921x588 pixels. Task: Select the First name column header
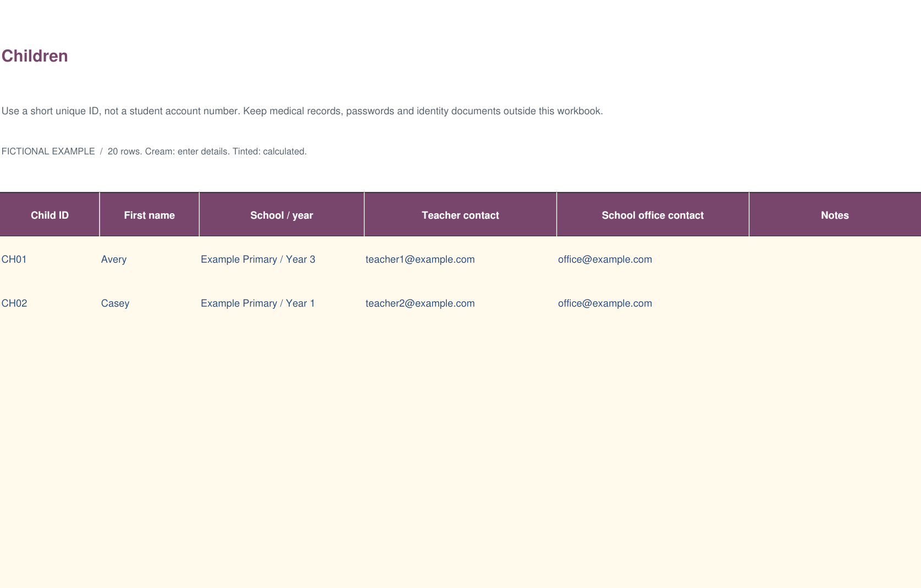pyautogui.click(x=150, y=215)
